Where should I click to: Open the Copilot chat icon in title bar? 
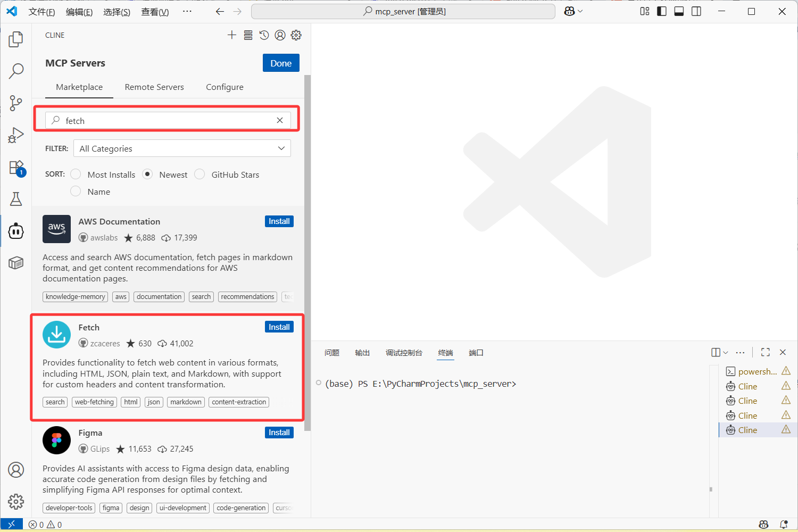(x=569, y=11)
